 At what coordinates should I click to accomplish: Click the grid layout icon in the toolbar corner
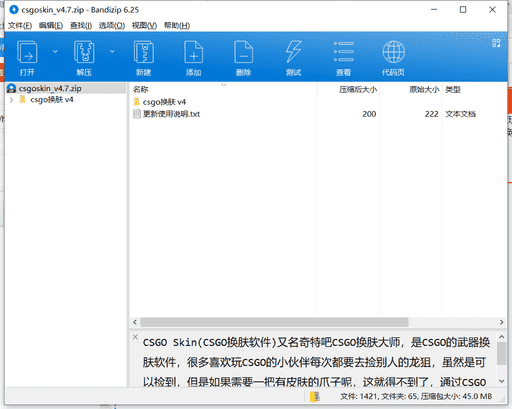pos(496,43)
